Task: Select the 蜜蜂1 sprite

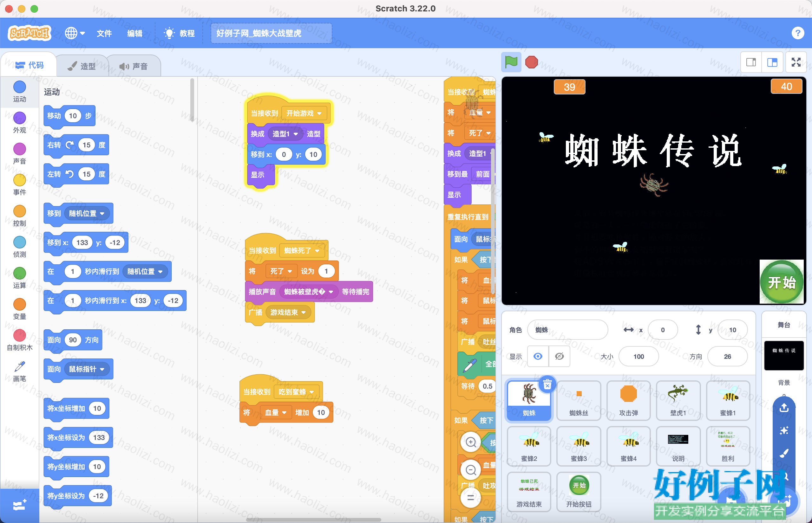Action: pos(728,401)
